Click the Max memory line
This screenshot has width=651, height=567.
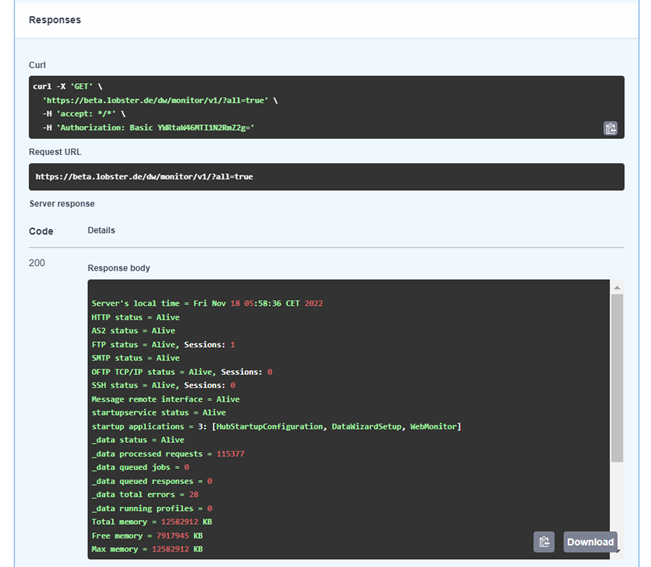point(147,549)
